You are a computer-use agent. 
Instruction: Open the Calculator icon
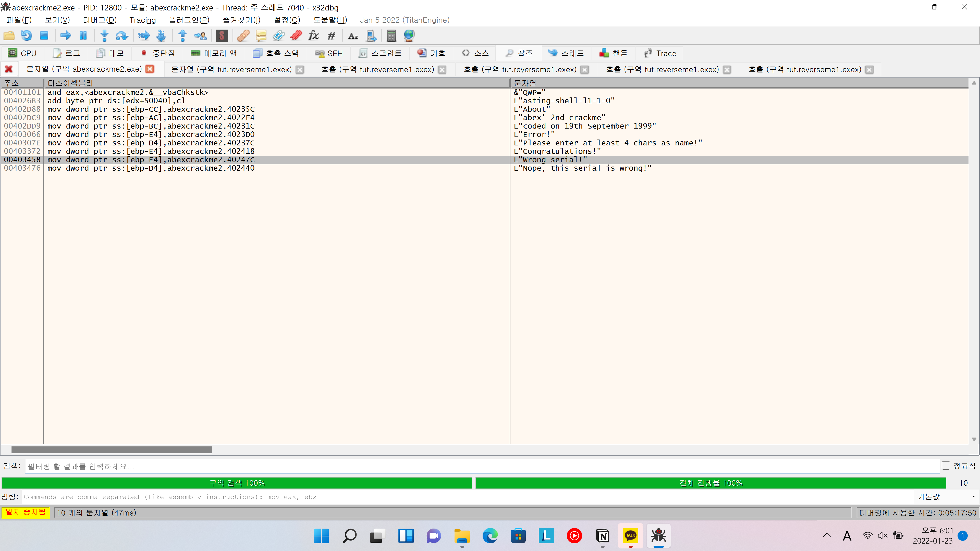point(391,36)
